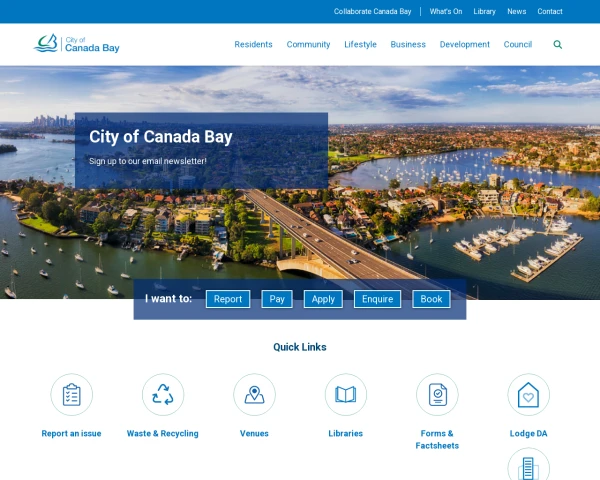Image resolution: width=600 pixels, height=480 pixels.
Task: Open the Libraries open book icon
Action: [346, 394]
